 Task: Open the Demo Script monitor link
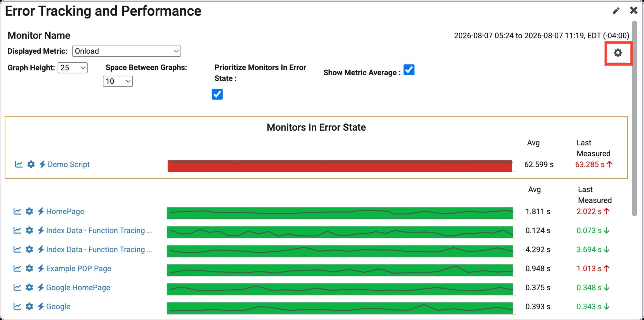(69, 165)
